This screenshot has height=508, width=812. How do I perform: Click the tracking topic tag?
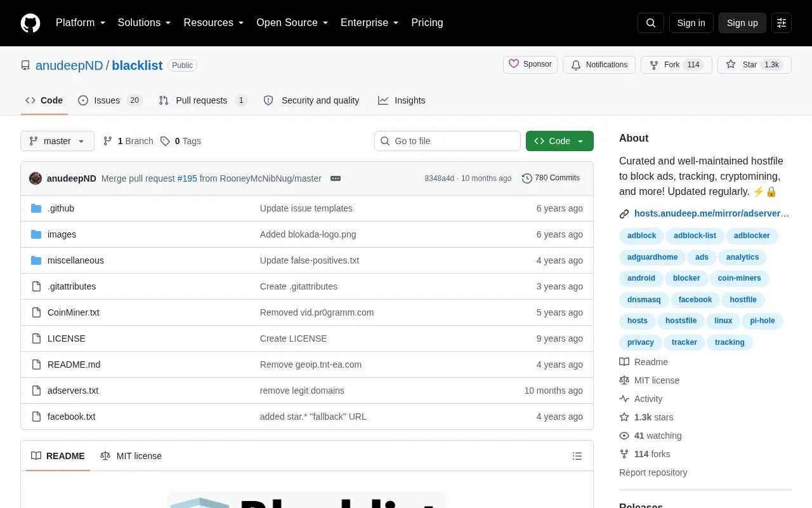click(x=730, y=342)
